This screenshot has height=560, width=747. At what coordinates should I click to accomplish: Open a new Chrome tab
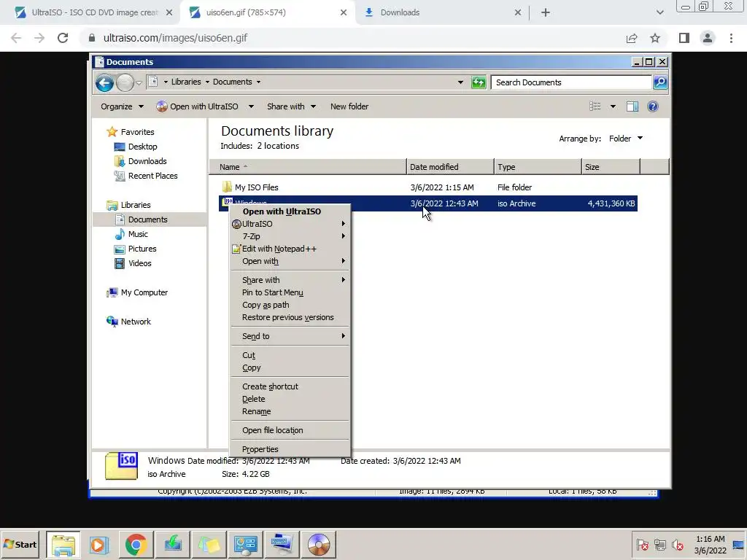(x=546, y=13)
